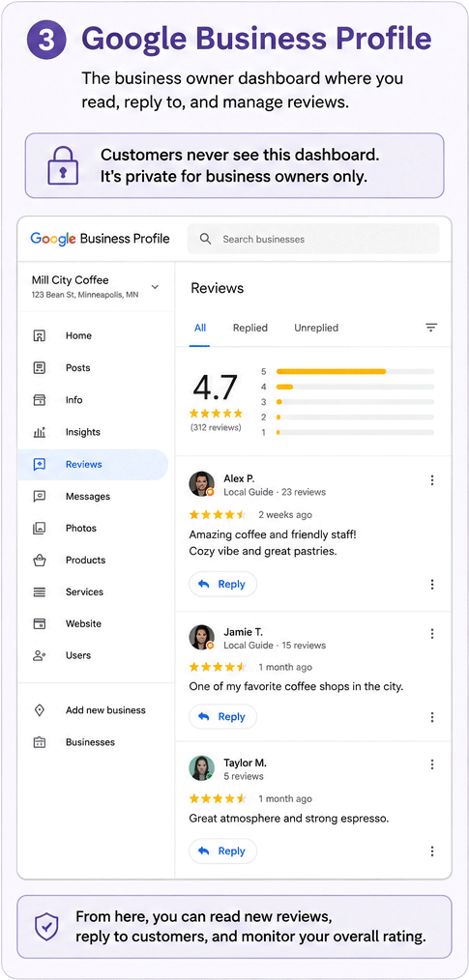Image resolution: width=469 pixels, height=980 pixels.
Task: Open three-dot menu next to Taylor's Reply
Action: tap(432, 851)
